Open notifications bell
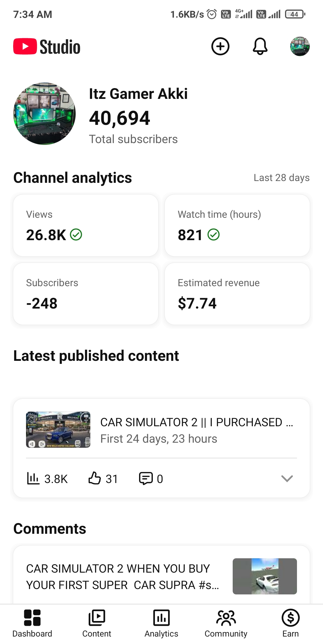 tap(260, 46)
